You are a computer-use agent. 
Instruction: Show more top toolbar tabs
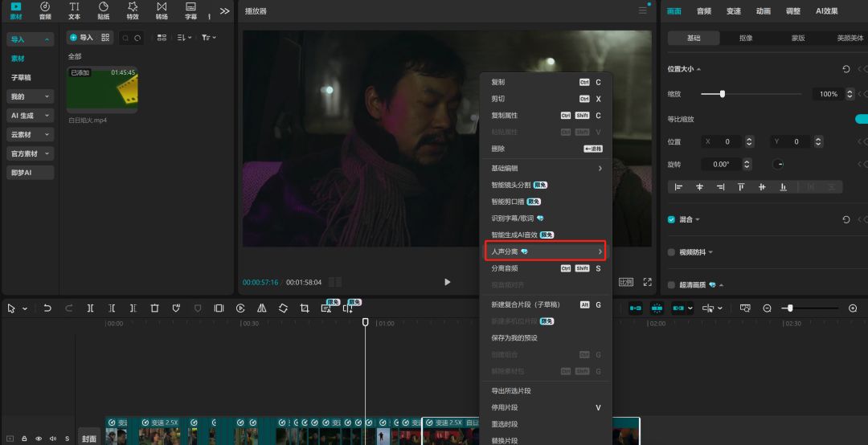[224, 11]
